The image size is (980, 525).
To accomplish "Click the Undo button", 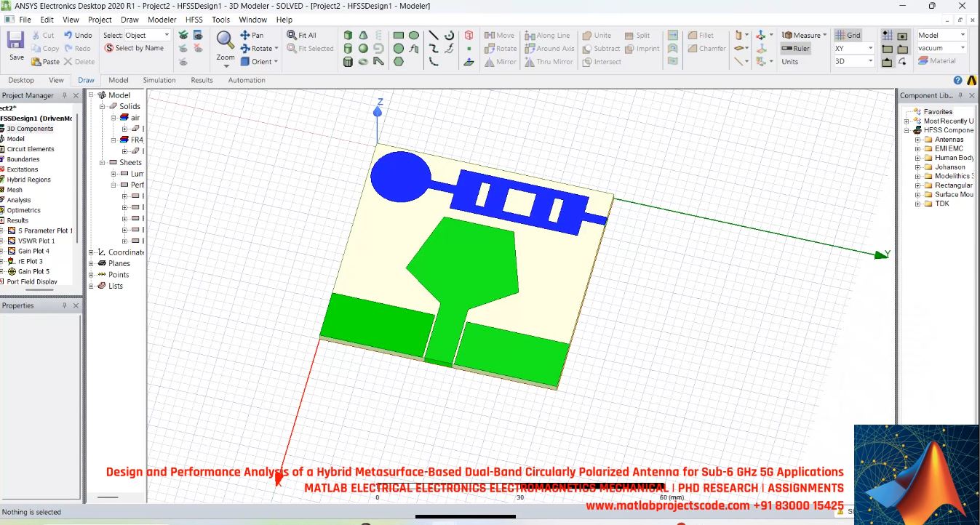I will coord(78,35).
